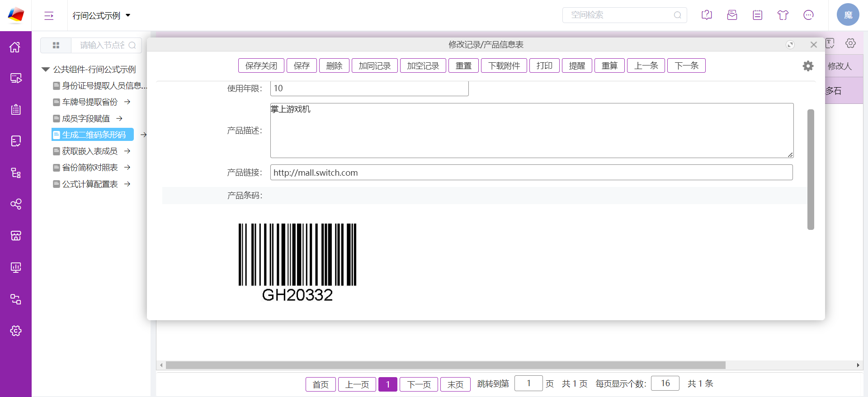Go to 下一条 record

point(686,65)
